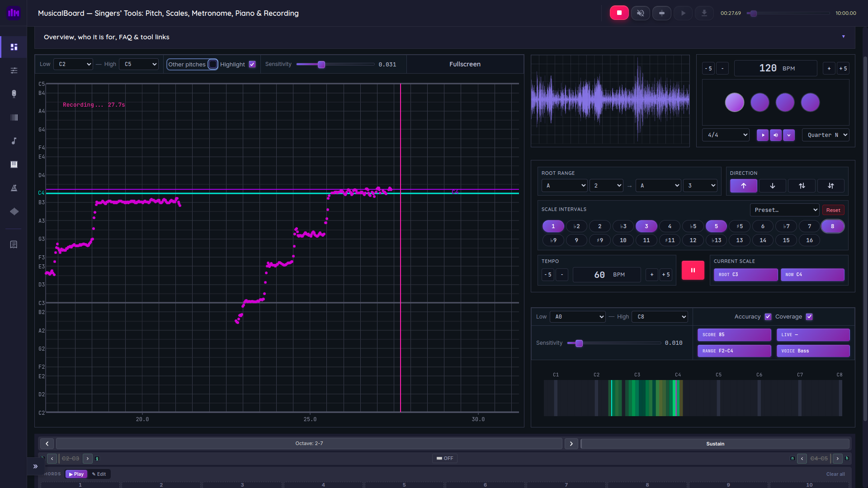868x488 pixels.
Task: Open the metronome options chevron button
Action: tap(789, 135)
